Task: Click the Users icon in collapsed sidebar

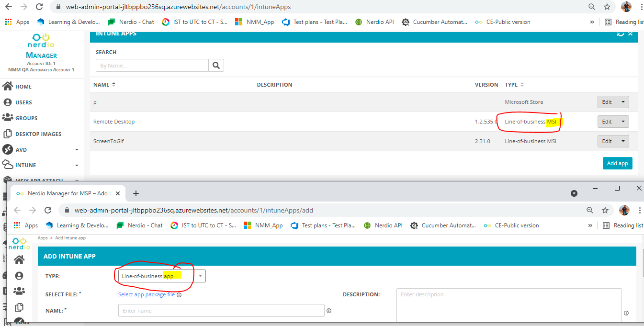Action: tap(19, 276)
